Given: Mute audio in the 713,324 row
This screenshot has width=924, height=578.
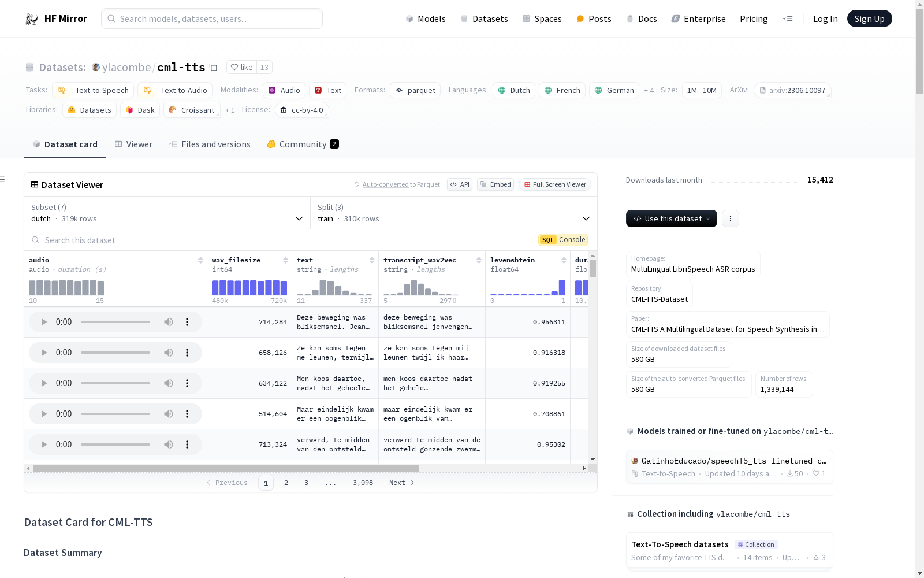Looking at the screenshot, I should pyautogui.click(x=168, y=444).
